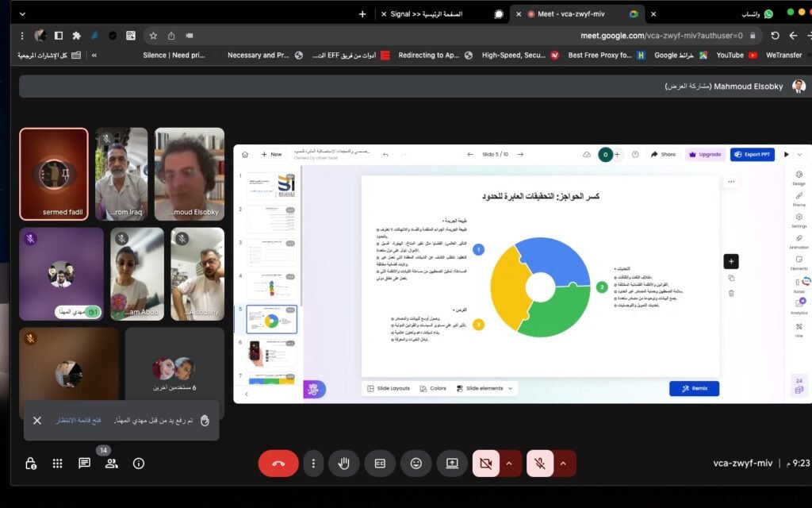Viewport: 812px width, 508px height.
Task: Click the present screen button
Action: click(x=452, y=464)
